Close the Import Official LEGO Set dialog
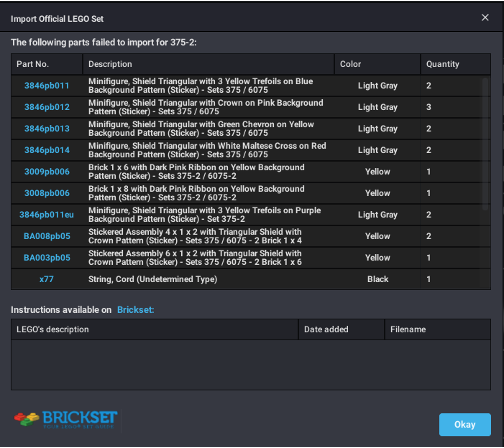 pyautogui.click(x=485, y=18)
